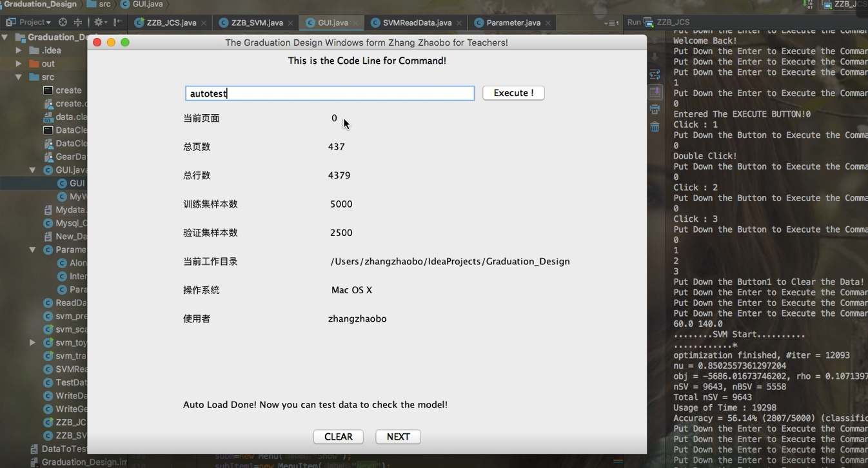This screenshot has height=468, width=868.
Task: Select the data.cla file in the tree
Action: coord(65,117)
